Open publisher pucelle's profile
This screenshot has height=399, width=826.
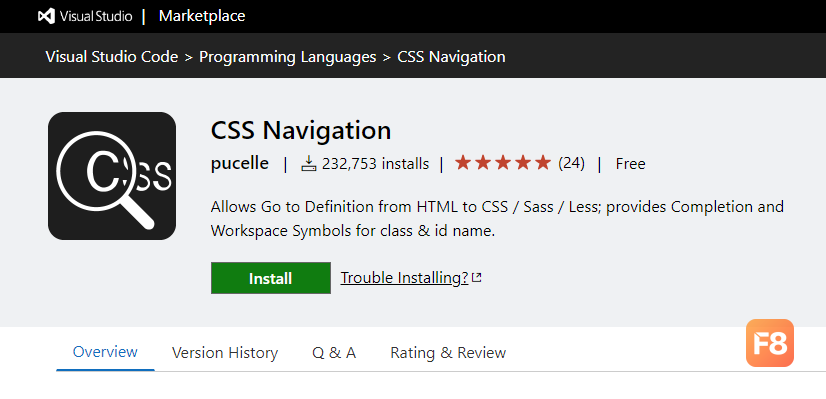[240, 164]
